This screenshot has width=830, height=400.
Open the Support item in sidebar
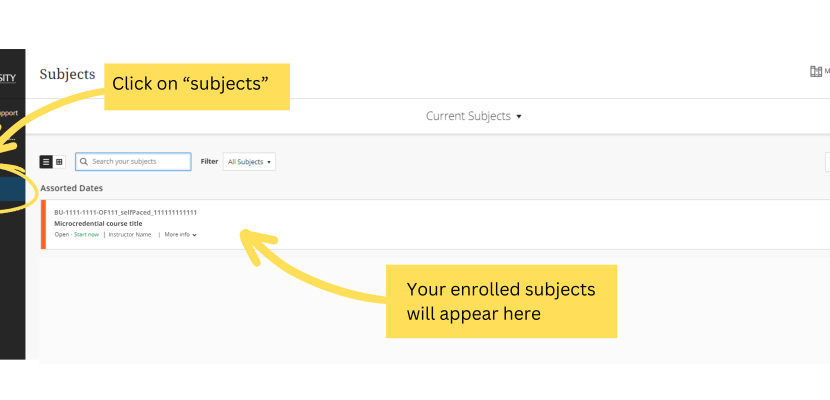(x=10, y=113)
